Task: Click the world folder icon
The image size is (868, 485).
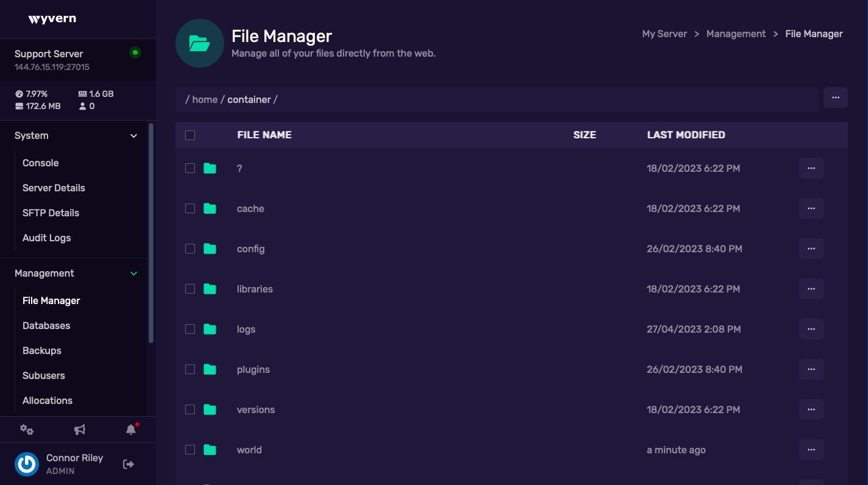Action: (210, 450)
